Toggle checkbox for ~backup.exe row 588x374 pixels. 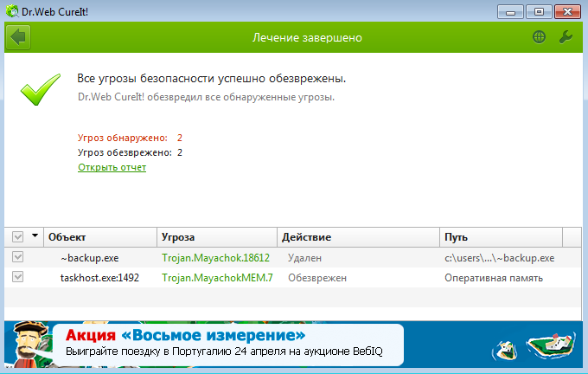point(18,257)
